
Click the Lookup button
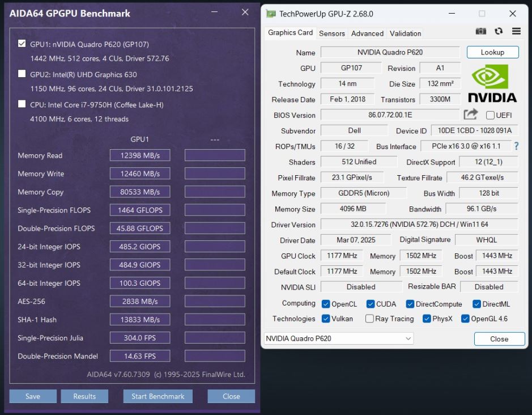point(492,52)
